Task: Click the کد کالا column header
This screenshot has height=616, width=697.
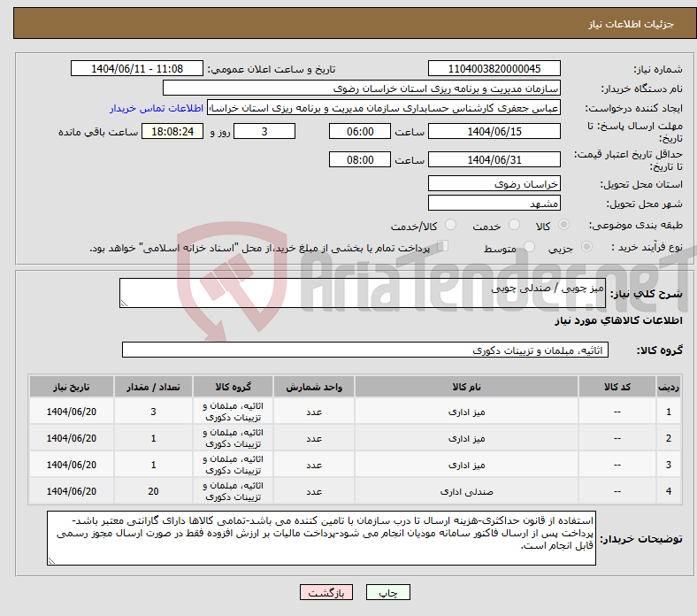Action: coord(617,387)
